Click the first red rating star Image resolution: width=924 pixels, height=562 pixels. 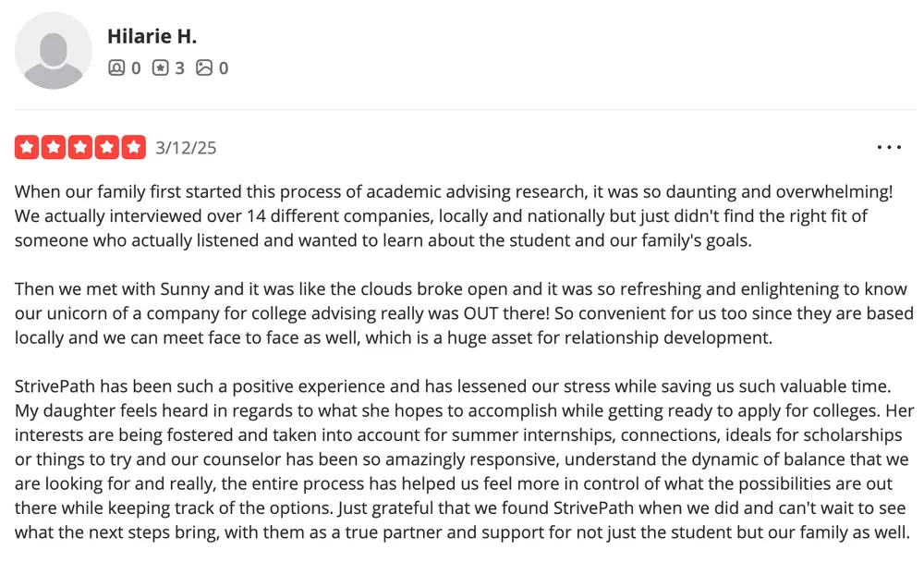pyautogui.click(x=27, y=147)
